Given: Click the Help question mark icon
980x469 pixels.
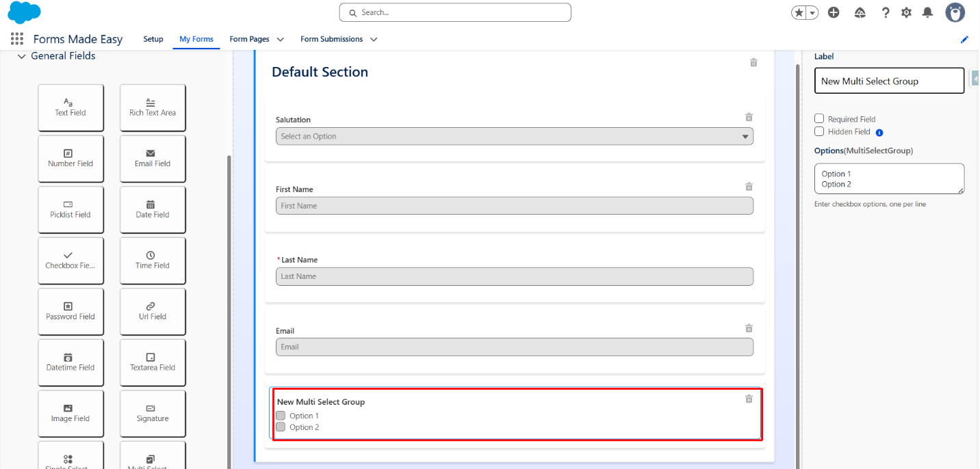Looking at the screenshot, I should point(886,12).
